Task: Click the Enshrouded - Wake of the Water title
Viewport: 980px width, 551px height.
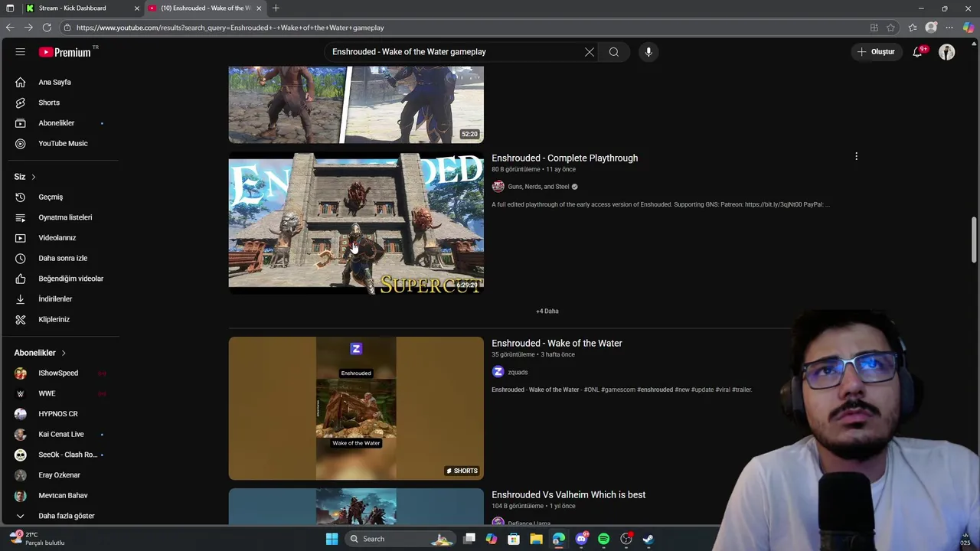Action: point(557,343)
